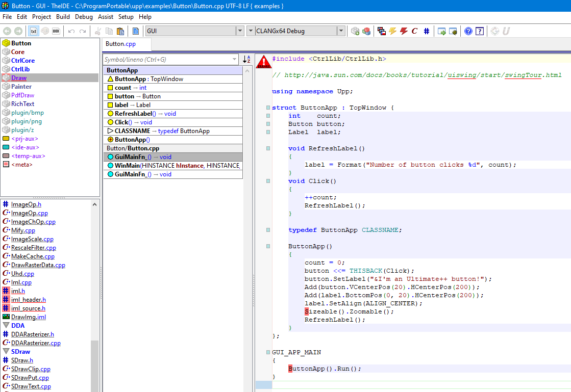Open the Build menu
This screenshot has height=392, width=571.
tap(63, 17)
